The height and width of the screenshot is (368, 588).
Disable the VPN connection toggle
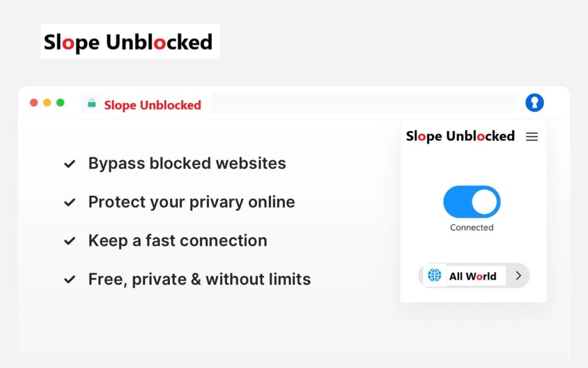(471, 201)
